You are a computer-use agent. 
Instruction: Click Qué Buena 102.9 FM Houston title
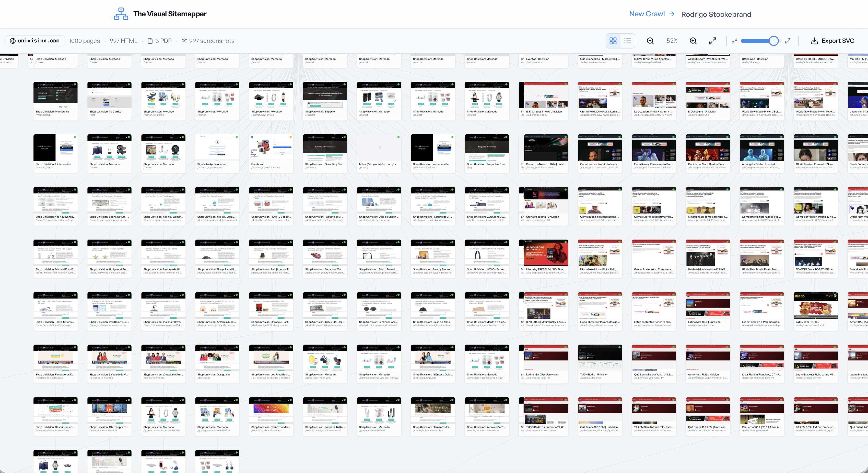(x=600, y=59)
